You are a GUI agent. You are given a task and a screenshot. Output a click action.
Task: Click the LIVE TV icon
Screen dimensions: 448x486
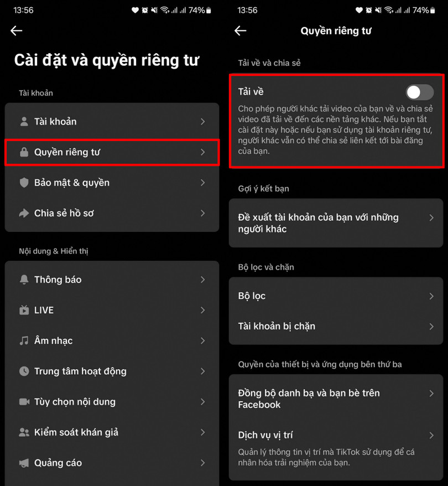[24, 310]
